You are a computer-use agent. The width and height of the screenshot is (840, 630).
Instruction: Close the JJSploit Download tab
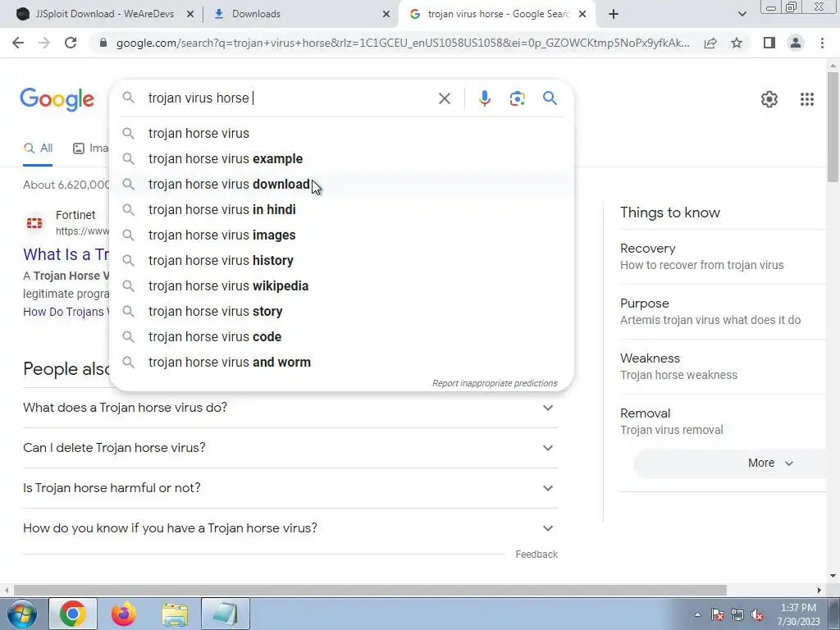pyautogui.click(x=189, y=14)
